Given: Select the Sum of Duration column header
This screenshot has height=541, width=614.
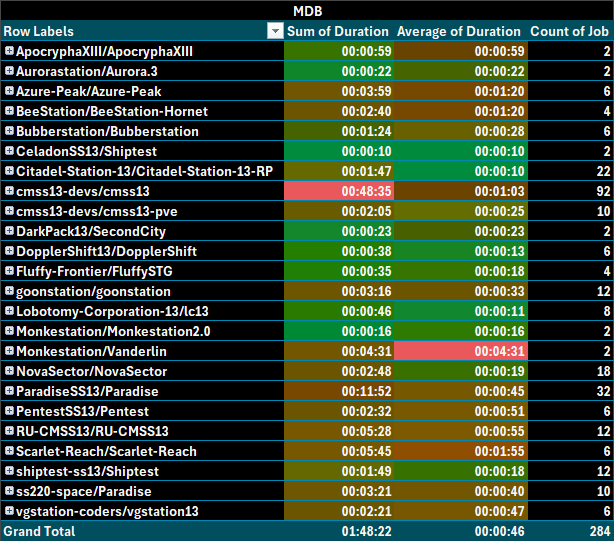Looking at the screenshot, I should [x=339, y=31].
